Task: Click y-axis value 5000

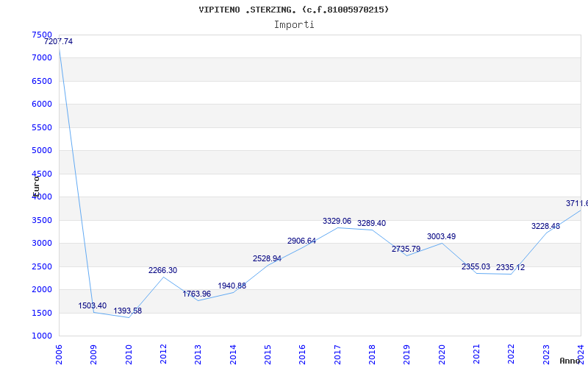Action: click(x=42, y=151)
